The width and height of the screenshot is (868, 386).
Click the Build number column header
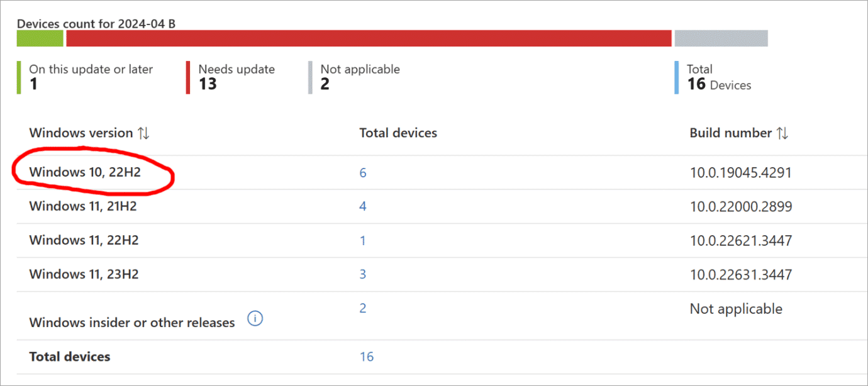(x=731, y=133)
